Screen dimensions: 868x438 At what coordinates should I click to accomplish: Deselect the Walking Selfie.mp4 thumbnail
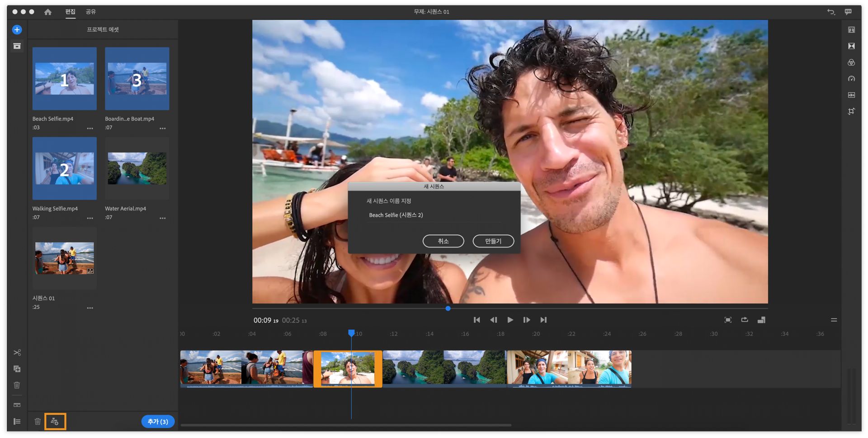65,168
